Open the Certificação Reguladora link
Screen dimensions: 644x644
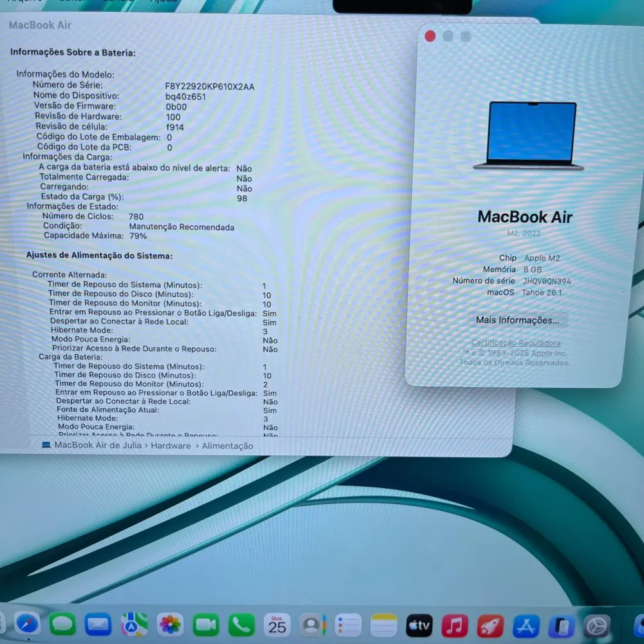point(516,343)
